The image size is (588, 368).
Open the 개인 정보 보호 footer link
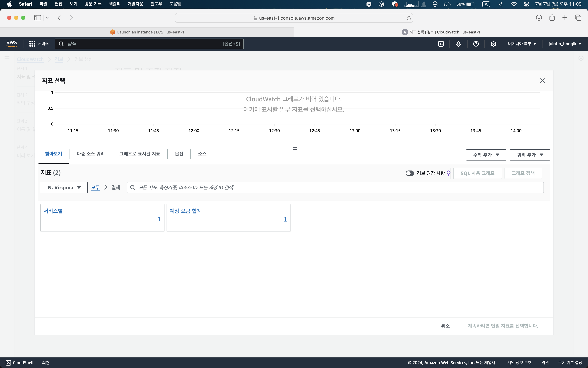click(x=519, y=363)
